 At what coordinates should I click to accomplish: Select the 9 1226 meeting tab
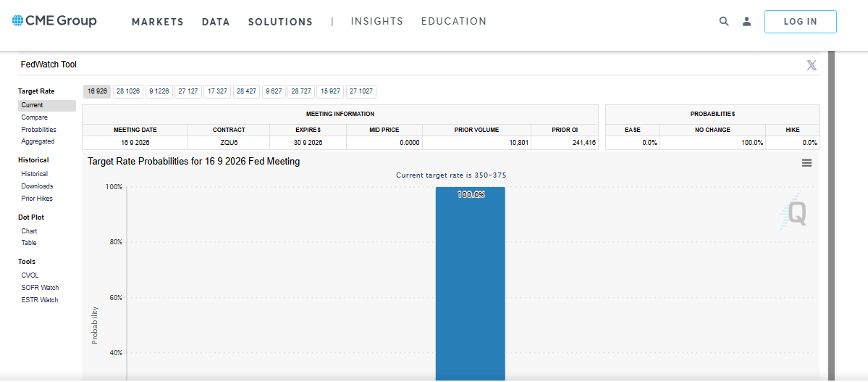coord(159,91)
